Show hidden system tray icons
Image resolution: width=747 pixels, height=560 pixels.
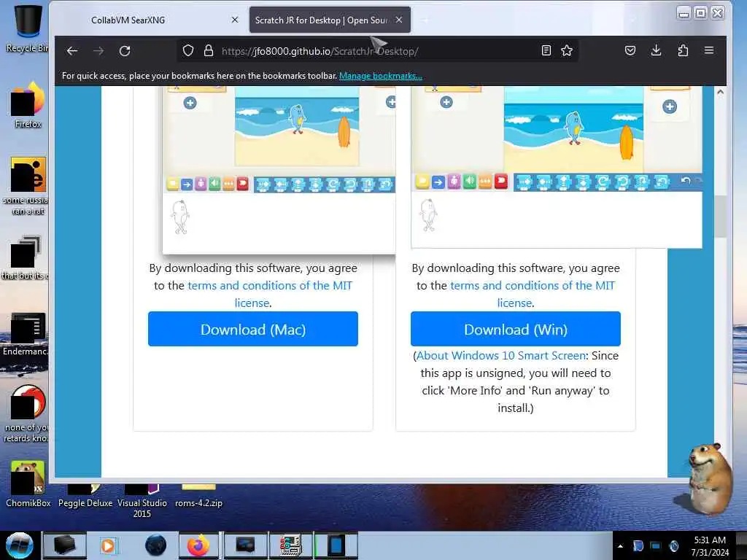click(620, 546)
